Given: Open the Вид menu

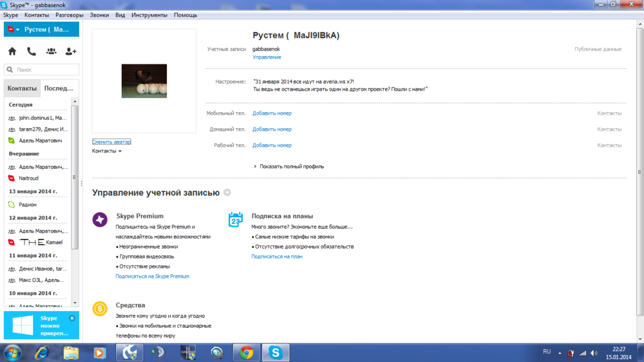Looking at the screenshot, I should point(120,15).
